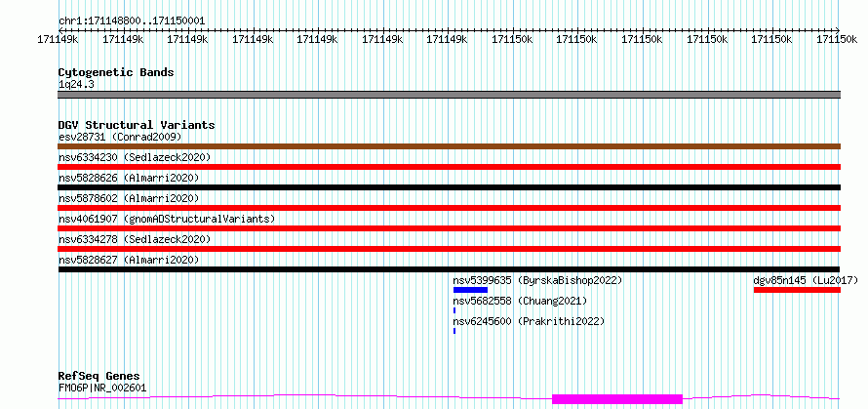Screen dimensions: 868x409
Task: Click the small blue nsv5682558 marker
Action: pyautogui.click(x=454, y=310)
